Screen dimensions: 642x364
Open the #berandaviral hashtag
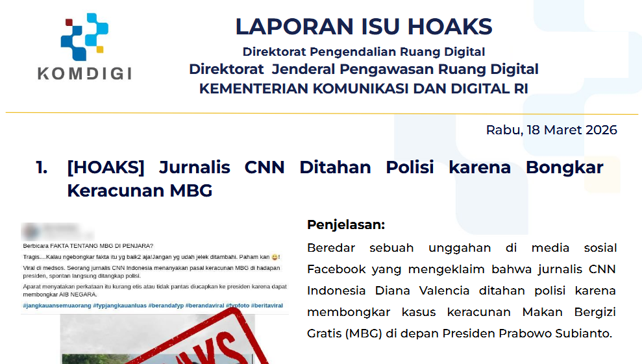click(204, 306)
